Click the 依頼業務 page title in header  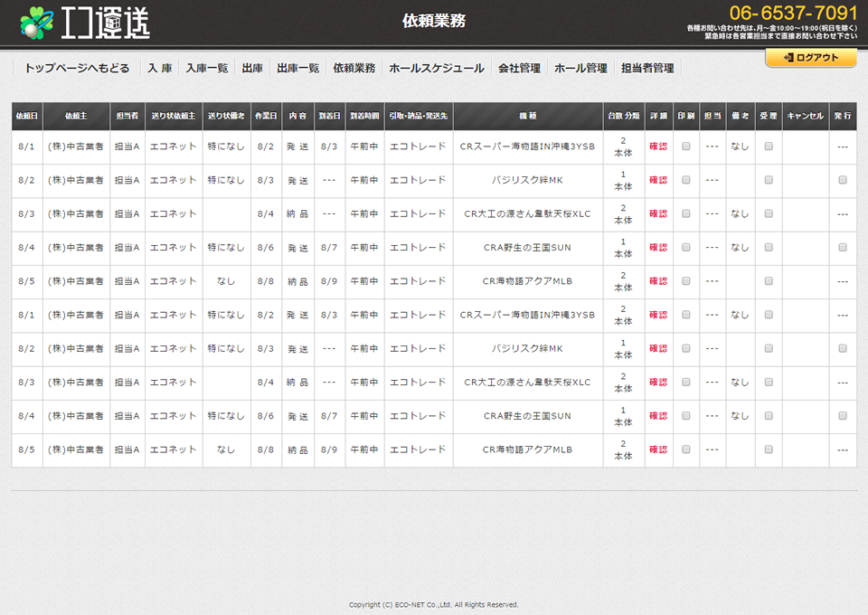click(434, 21)
